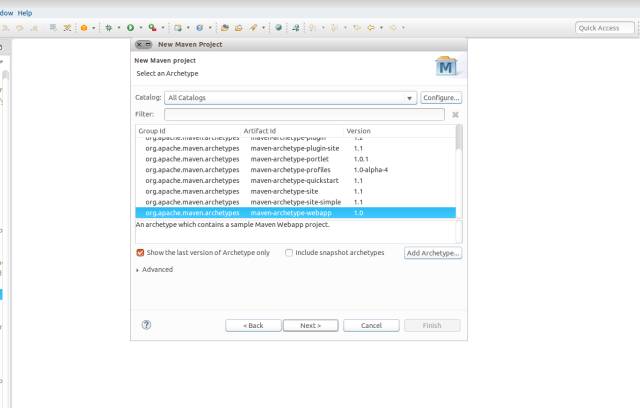This screenshot has height=408, width=640.
Task: Click the yellow Back navigation arrow
Action: click(371, 28)
